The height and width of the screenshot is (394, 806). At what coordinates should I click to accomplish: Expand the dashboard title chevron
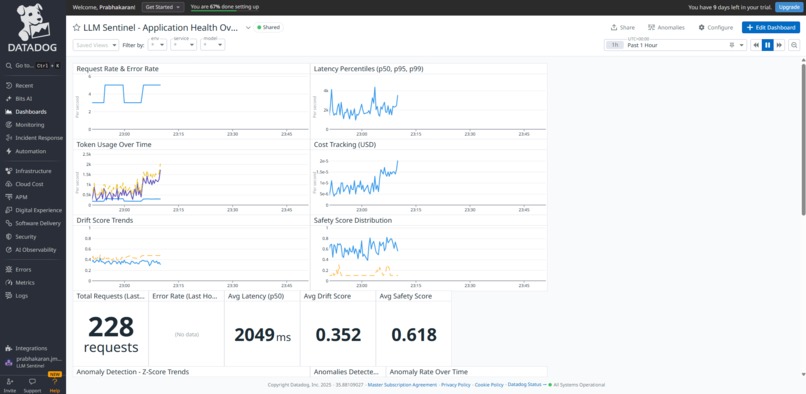pos(248,28)
